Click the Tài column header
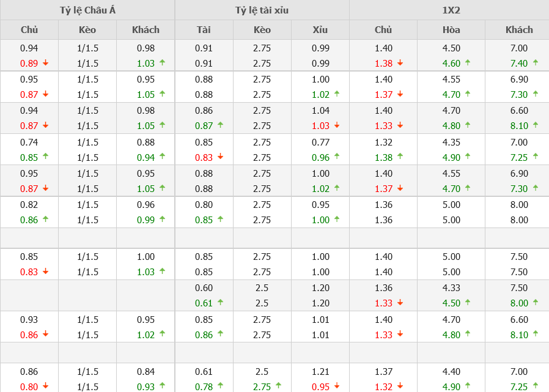Image resolution: width=549 pixels, height=392 pixels. click(204, 29)
